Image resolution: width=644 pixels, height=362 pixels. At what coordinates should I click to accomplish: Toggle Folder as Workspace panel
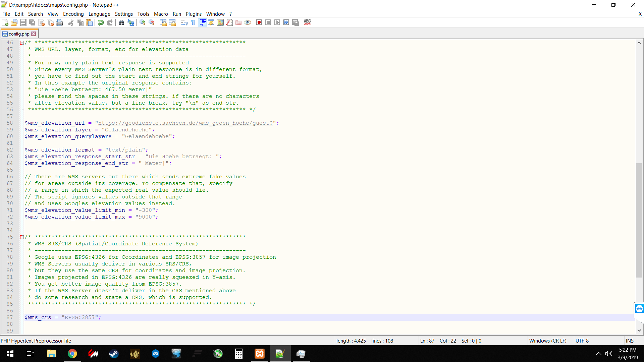(238, 22)
